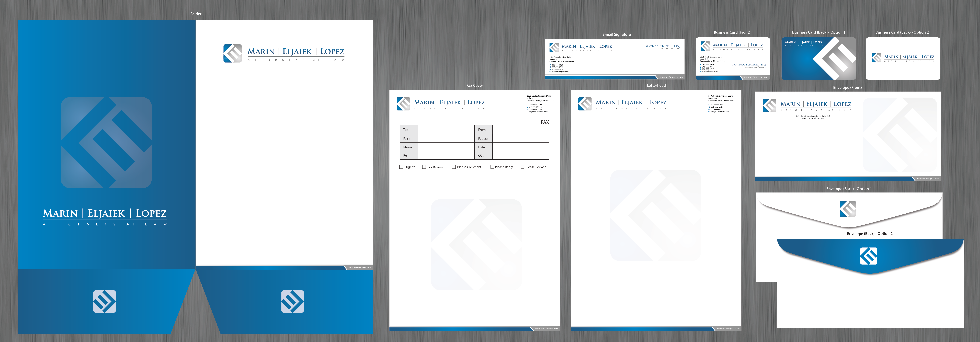The image size is (980, 342).
Task: Click the 'Business Card (Back) - Option 1' caption
Action: 819,32
